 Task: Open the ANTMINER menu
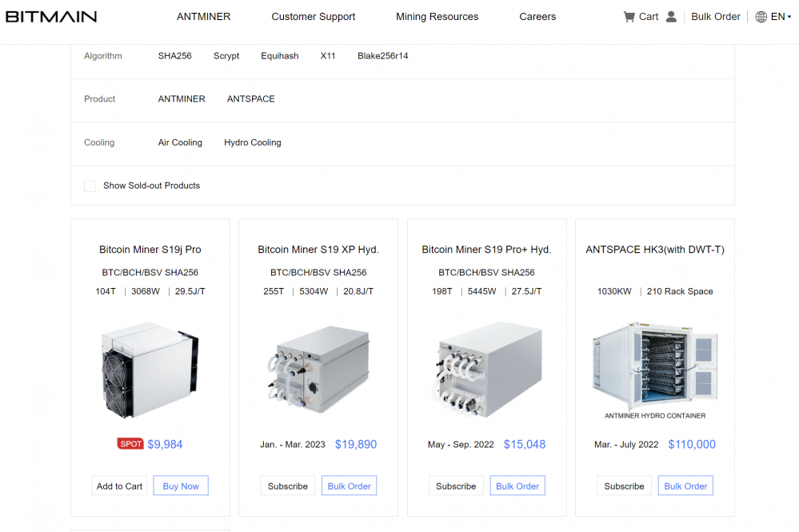(x=203, y=17)
